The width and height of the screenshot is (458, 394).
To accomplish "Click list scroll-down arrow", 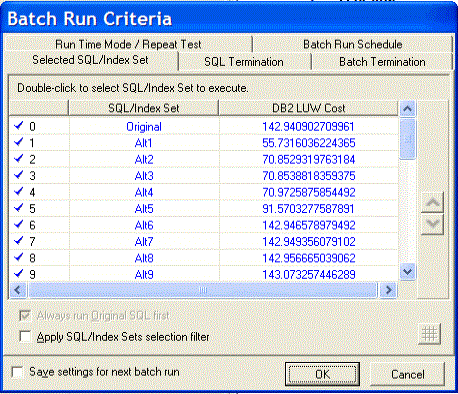I will (407, 272).
